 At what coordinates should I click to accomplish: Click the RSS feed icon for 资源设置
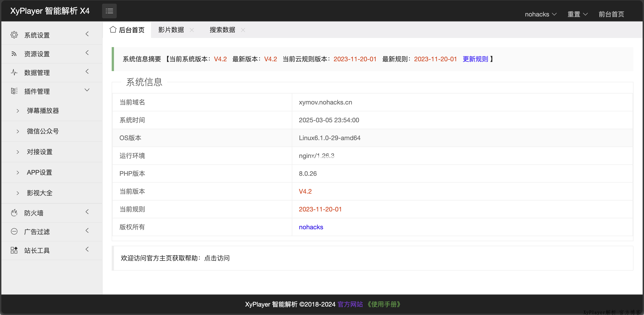[x=14, y=54]
